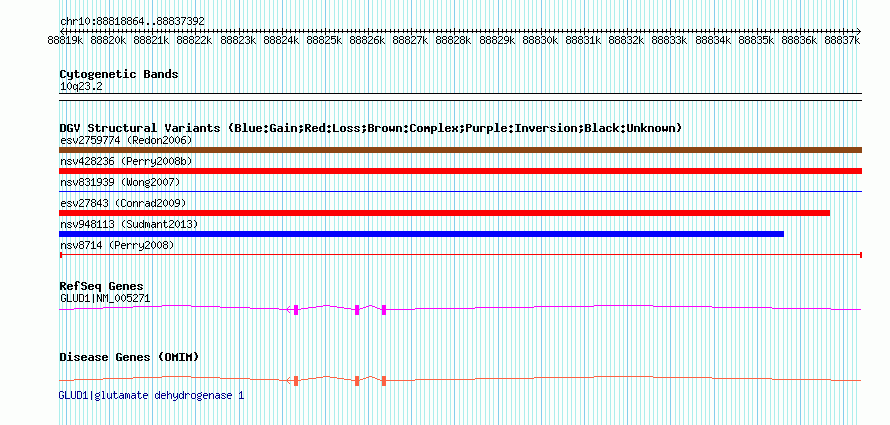
Task: Click the DGV Structural Variants track title
Action: tap(371, 128)
